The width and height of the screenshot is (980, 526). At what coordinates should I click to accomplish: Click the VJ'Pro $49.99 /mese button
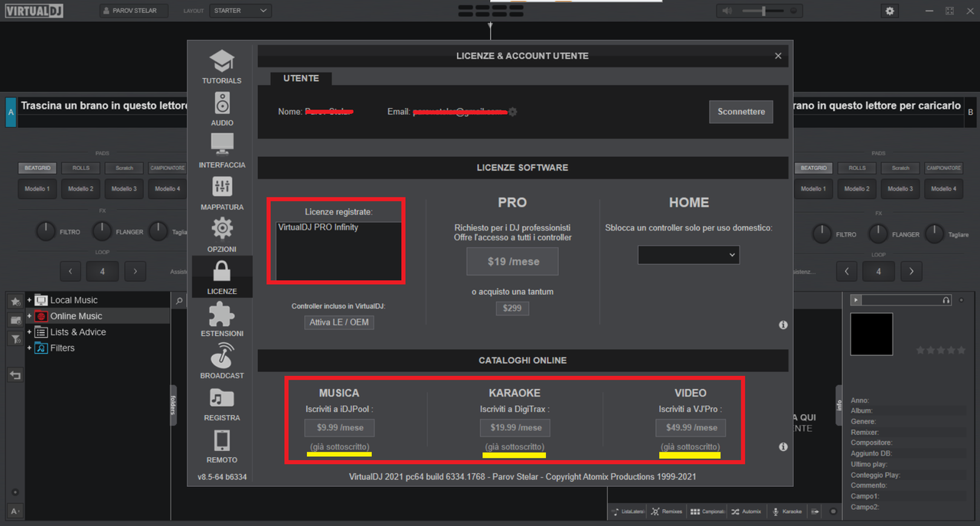[691, 428]
